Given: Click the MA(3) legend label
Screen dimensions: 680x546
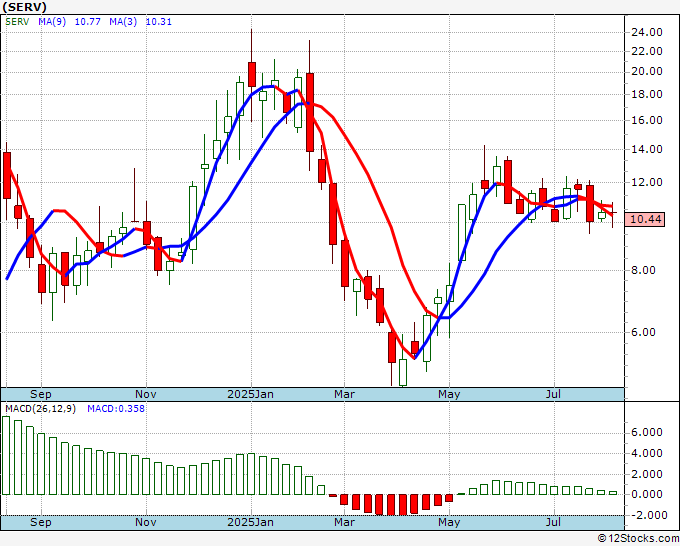Looking at the screenshot, I should tap(123, 22).
